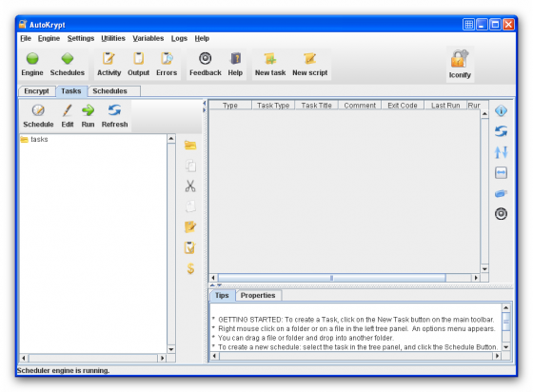The image size is (533, 392).
Task: Click the up arrow on the splitter above the Tips tab
Action: pos(212,285)
